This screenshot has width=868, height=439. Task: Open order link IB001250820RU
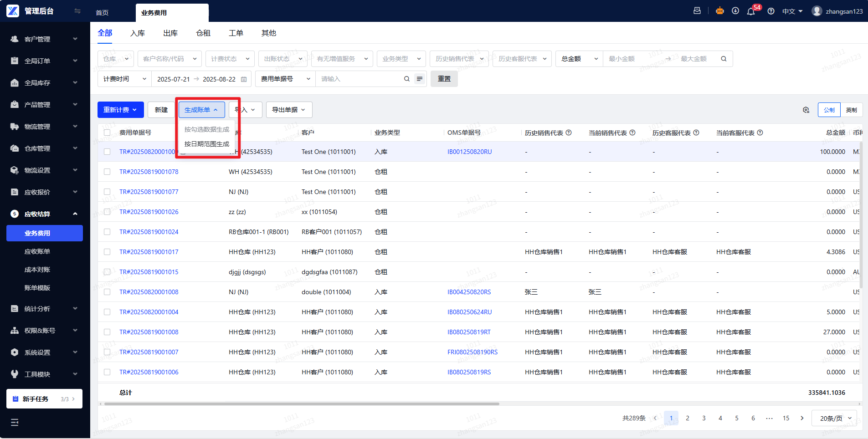pyautogui.click(x=469, y=152)
